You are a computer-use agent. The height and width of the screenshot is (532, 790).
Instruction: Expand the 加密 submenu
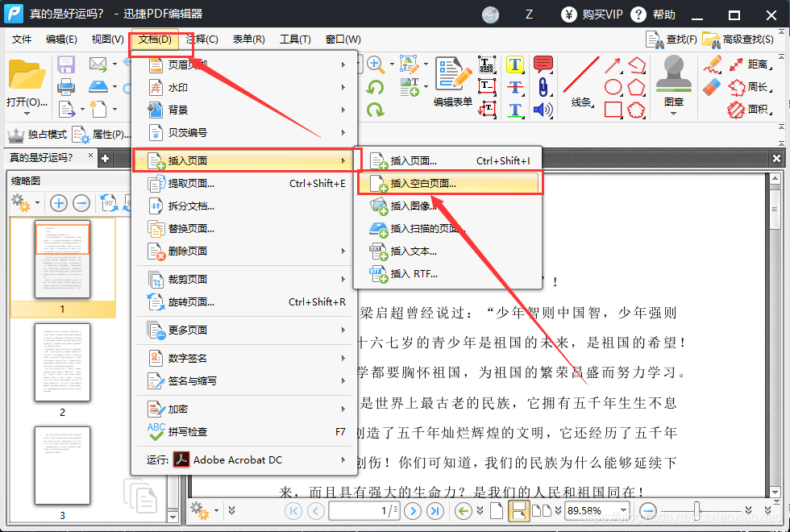pos(244,409)
